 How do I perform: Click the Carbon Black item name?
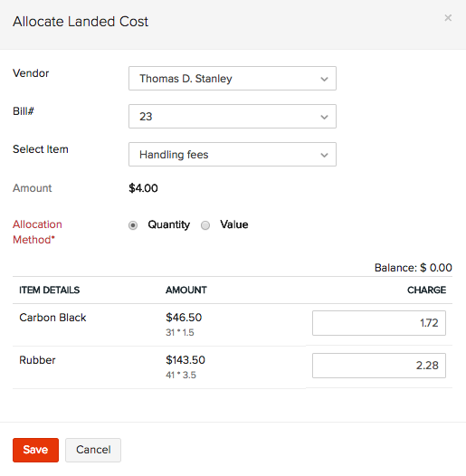coord(52,318)
